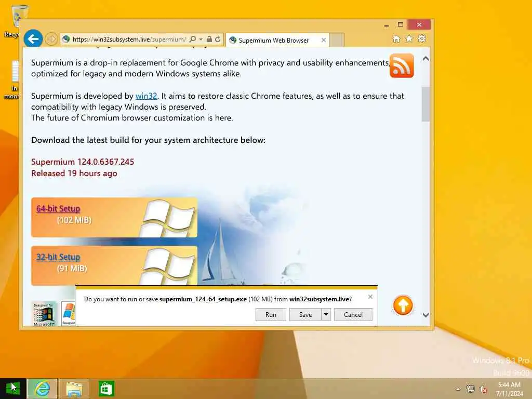The width and height of the screenshot is (532, 399).
Task: Follow the win32 developer link
Action: coord(146,96)
